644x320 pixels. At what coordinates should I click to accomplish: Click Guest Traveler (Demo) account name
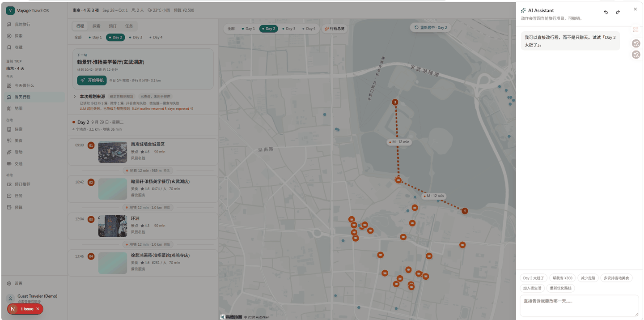point(38,296)
